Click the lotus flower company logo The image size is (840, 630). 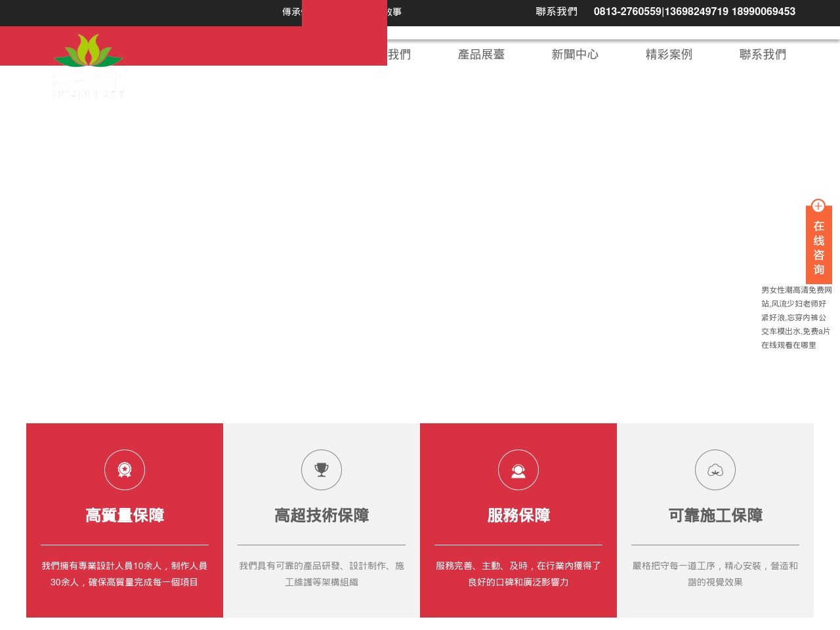click(x=88, y=66)
